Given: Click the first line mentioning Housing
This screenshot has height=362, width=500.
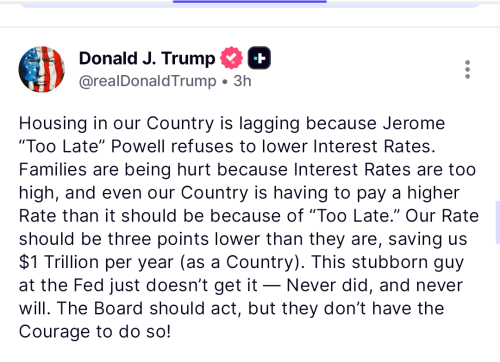Looking at the screenshot, I should [x=232, y=124].
